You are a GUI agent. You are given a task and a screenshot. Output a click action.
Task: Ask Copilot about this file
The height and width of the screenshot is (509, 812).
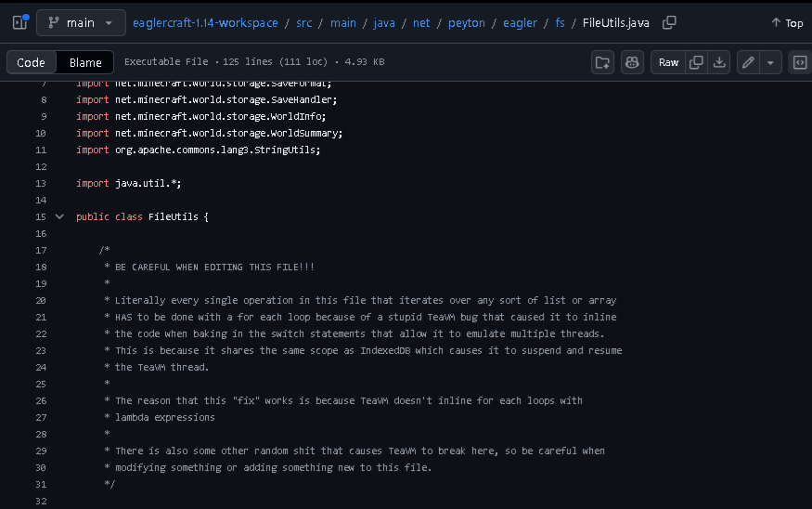tap(632, 63)
